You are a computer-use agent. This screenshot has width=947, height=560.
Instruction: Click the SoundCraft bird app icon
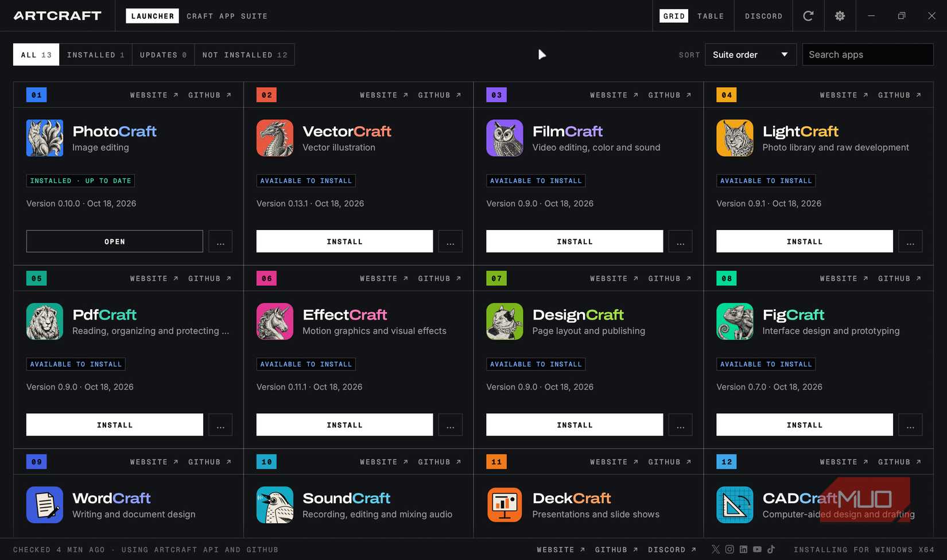[275, 505]
